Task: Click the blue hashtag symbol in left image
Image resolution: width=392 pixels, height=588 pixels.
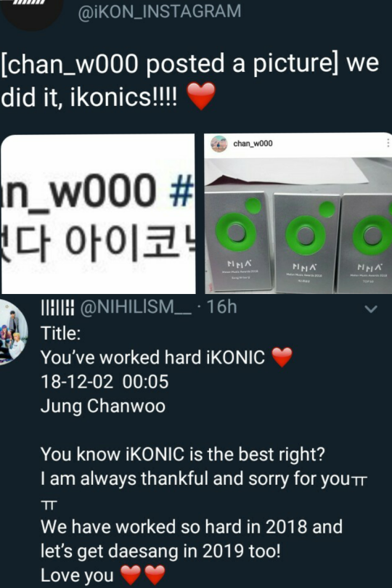Action: [x=181, y=191]
